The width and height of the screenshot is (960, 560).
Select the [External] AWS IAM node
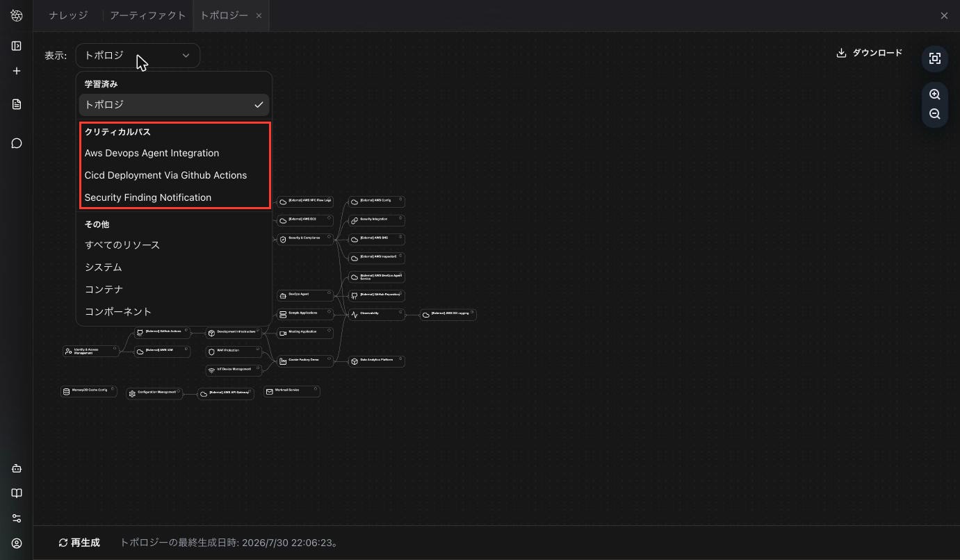(163, 352)
